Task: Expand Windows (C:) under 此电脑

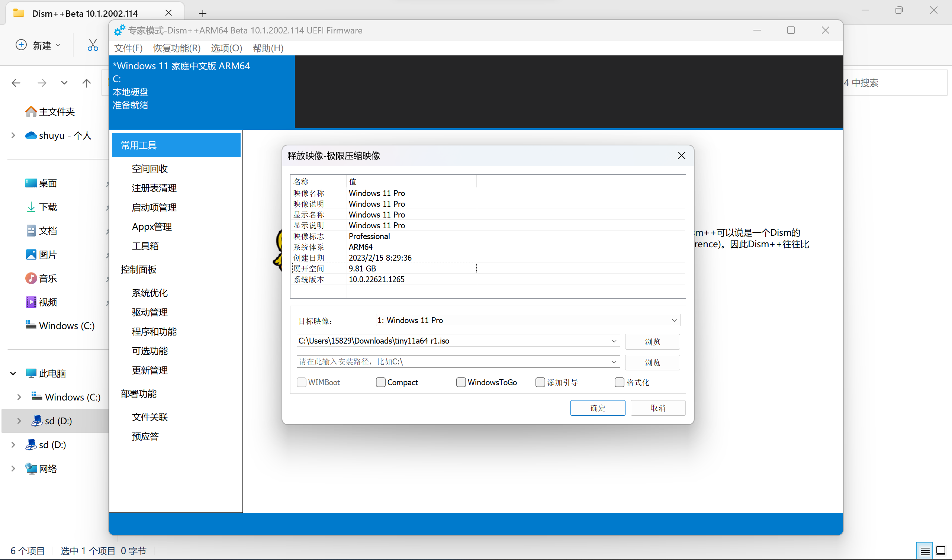Action: 19,397
